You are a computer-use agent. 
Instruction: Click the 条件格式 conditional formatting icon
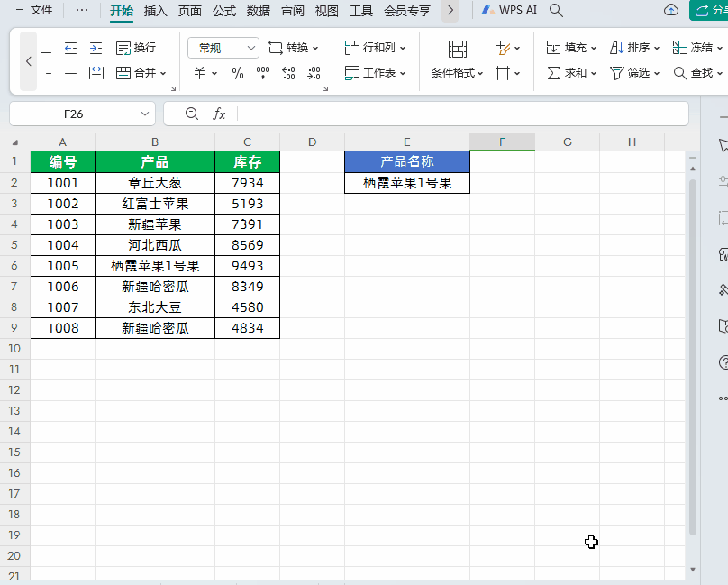(458, 49)
